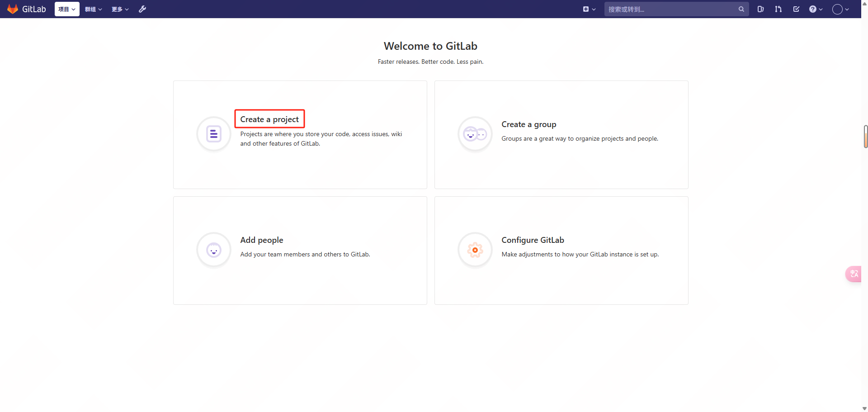Click the 'Create a group' heading link

pos(529,124)
